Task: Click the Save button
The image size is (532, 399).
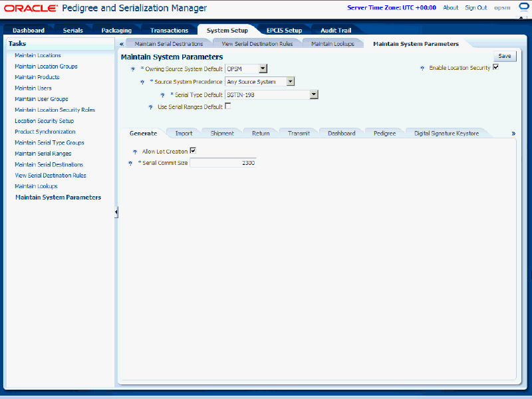Action: click(505, 56)
